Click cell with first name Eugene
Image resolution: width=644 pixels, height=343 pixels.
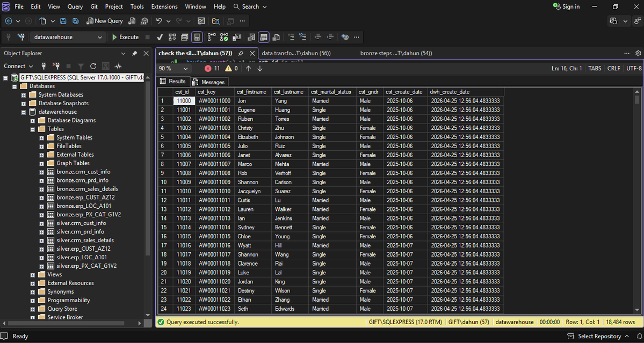click(x=253, y=110)
